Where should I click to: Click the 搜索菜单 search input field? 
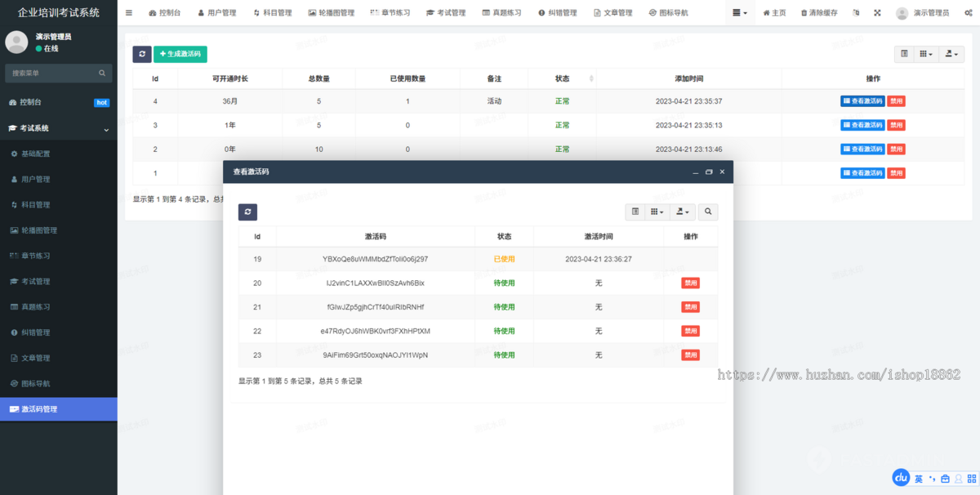pyautogui.click(x=51, y=74)
